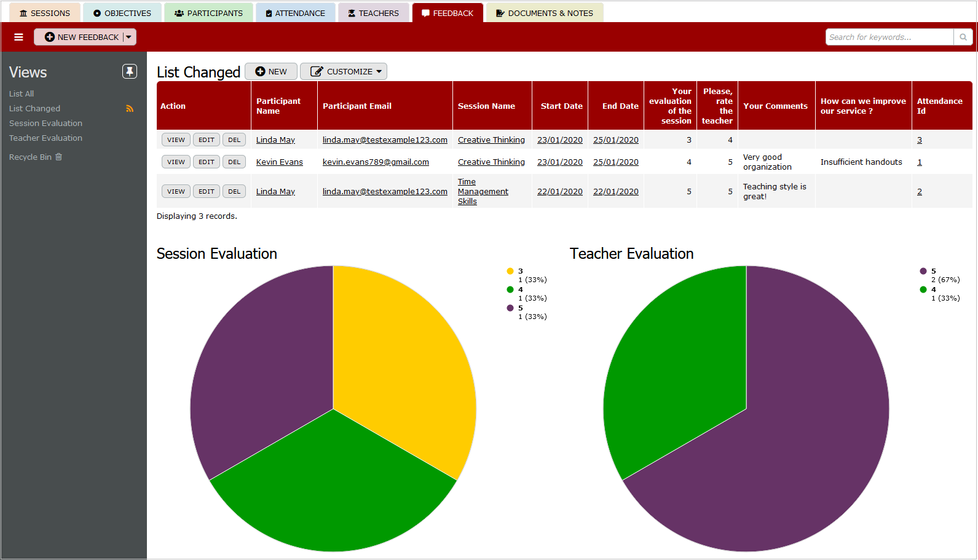This screenshot has width=978, height=560.
Task: Select the Session Evaluation view
Action: click(45, 124)
